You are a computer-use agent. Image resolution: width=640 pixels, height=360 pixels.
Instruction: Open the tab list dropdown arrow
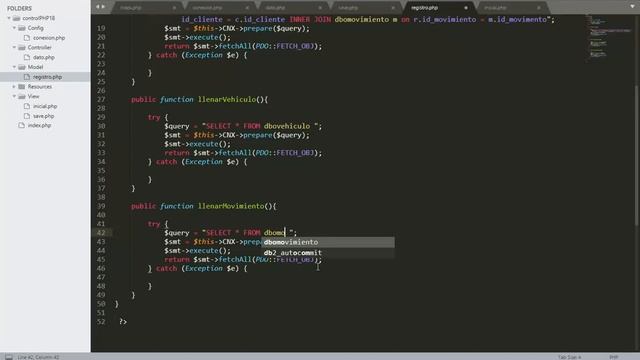[632, 7]
